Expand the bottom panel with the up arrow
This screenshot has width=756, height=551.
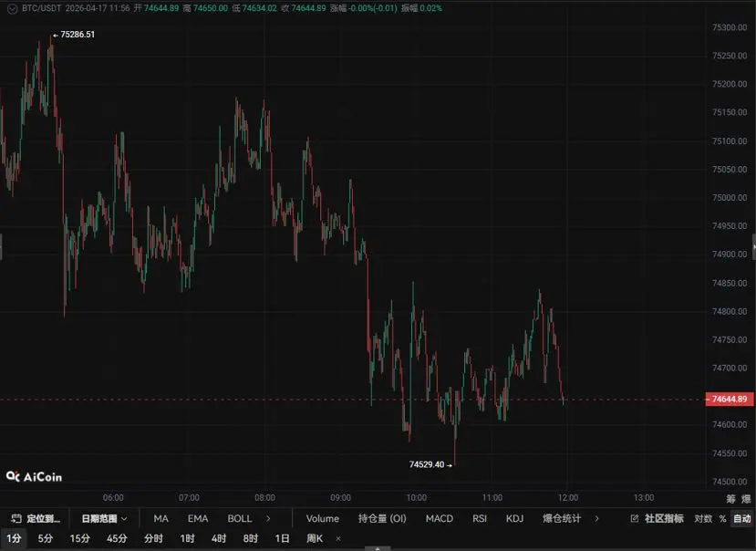click(x=378, y=548)
